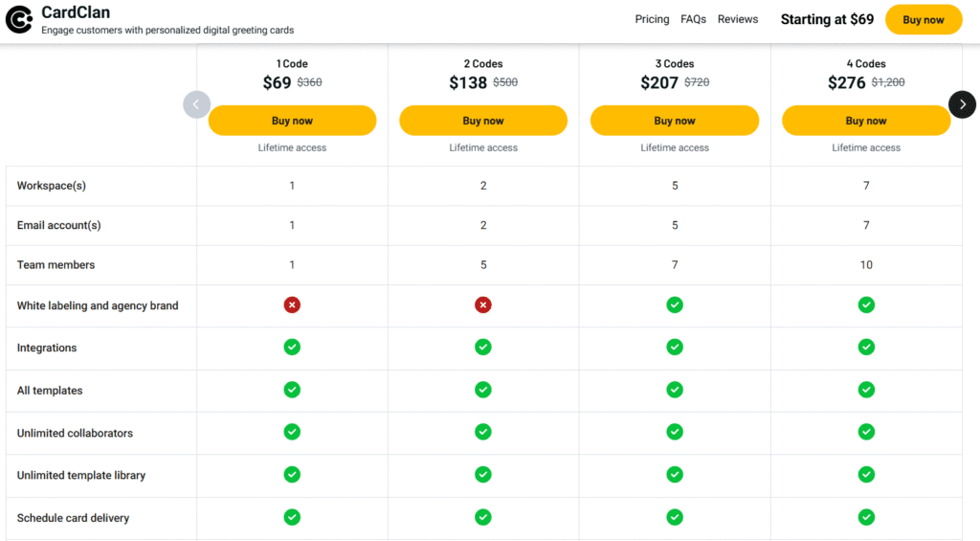Screen dimensions: 980x541
Task: Click Buy now for 4 Codes plan
Action: pos(865,121)
